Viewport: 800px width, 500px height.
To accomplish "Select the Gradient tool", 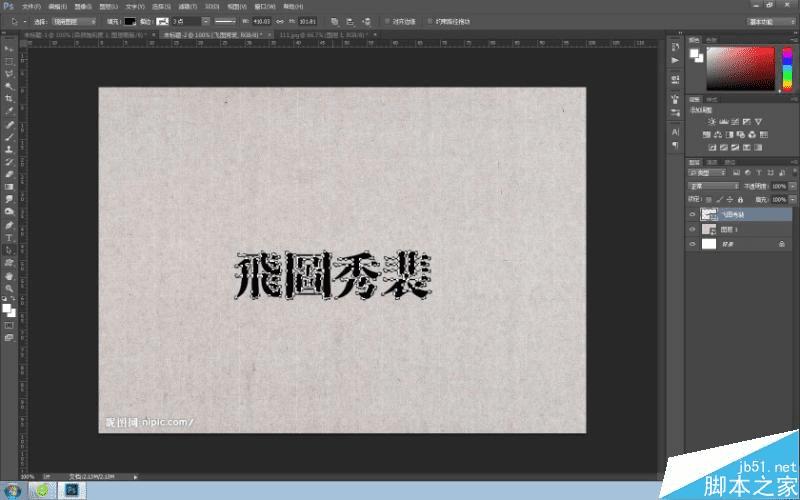I will point(9,187).
